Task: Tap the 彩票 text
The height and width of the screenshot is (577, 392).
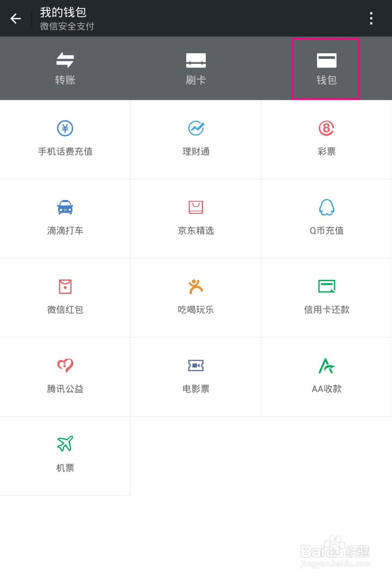Action: tap(327, 151)
